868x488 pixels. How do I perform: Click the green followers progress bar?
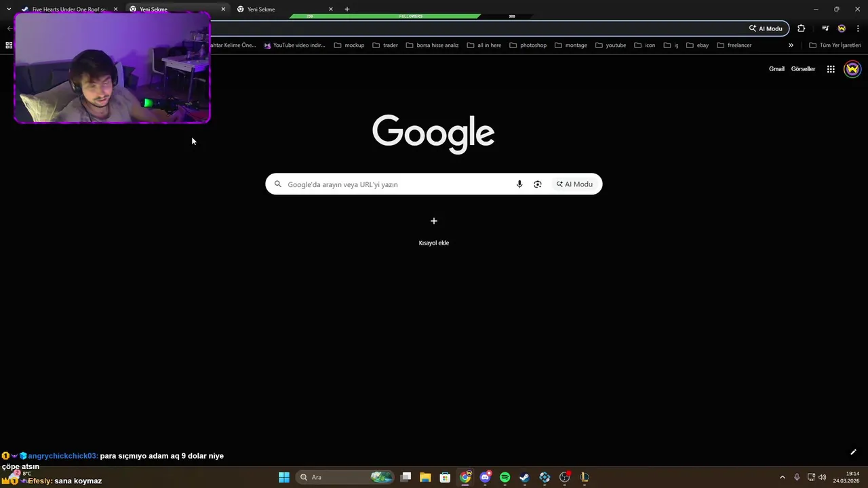(x=385, y=16)
